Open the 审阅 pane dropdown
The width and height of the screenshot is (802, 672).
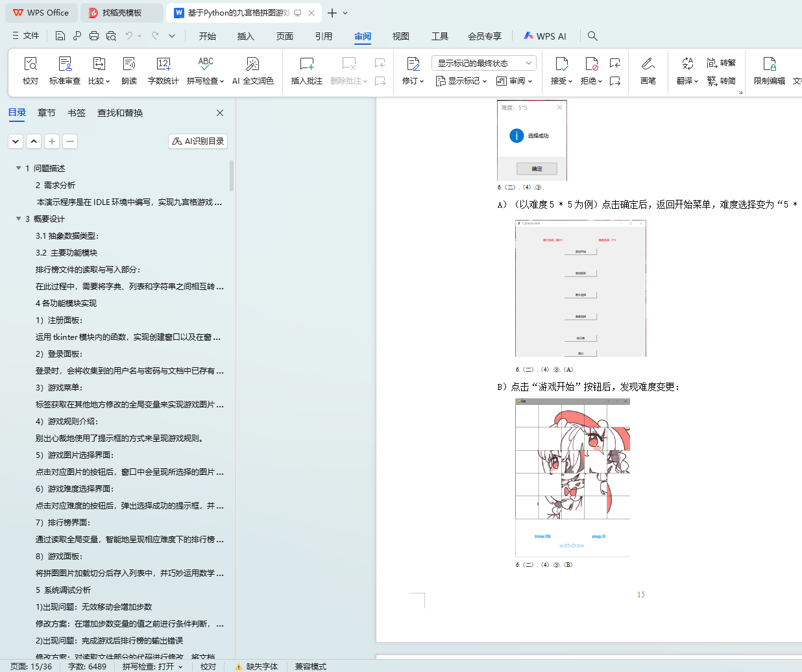[515, 81]
